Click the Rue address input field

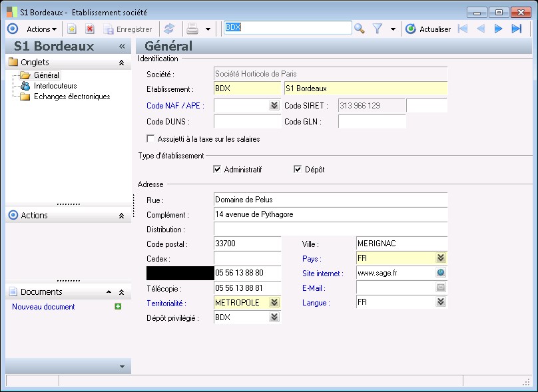[330, 200]
